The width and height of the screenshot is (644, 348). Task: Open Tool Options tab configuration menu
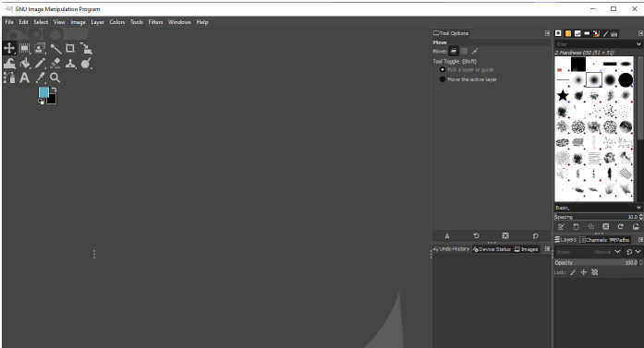point(547,33)
